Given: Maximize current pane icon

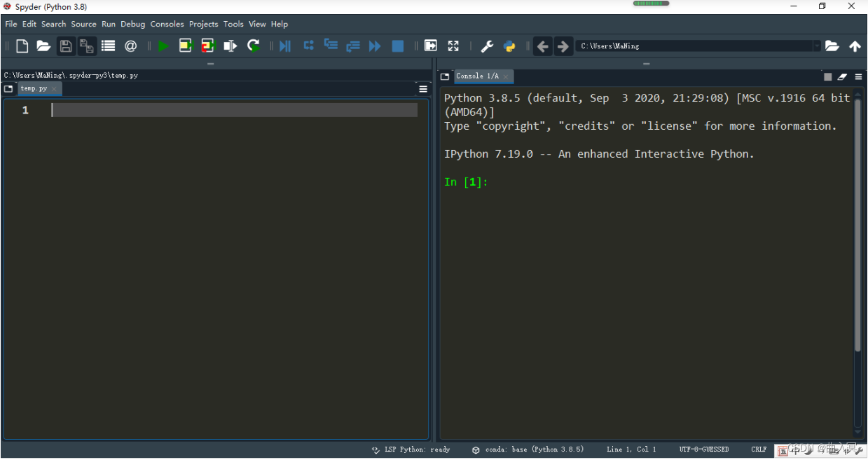Looking at the screenshot, I should coord(431,46).
